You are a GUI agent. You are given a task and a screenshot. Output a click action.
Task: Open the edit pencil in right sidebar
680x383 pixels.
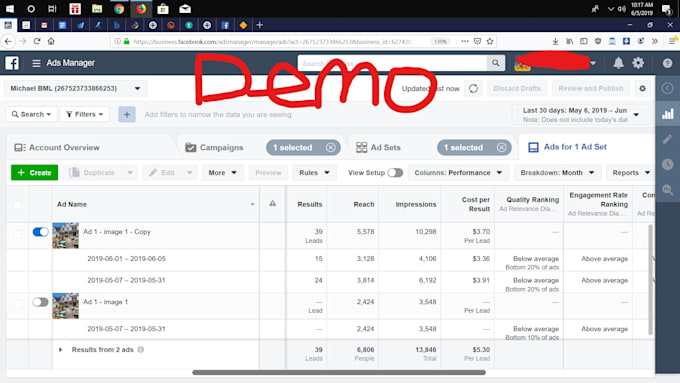click(x=668, y=139)
